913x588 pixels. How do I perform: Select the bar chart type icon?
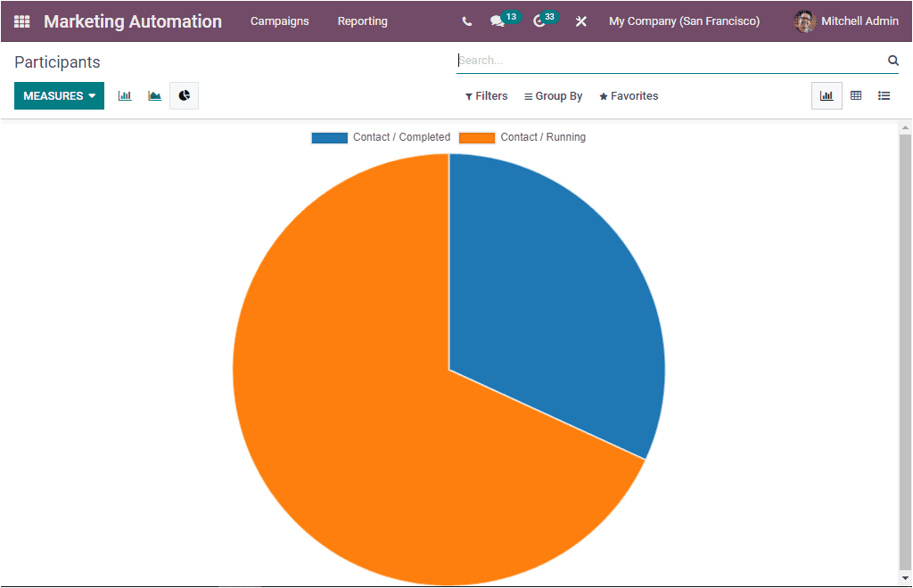coord(124,95)
